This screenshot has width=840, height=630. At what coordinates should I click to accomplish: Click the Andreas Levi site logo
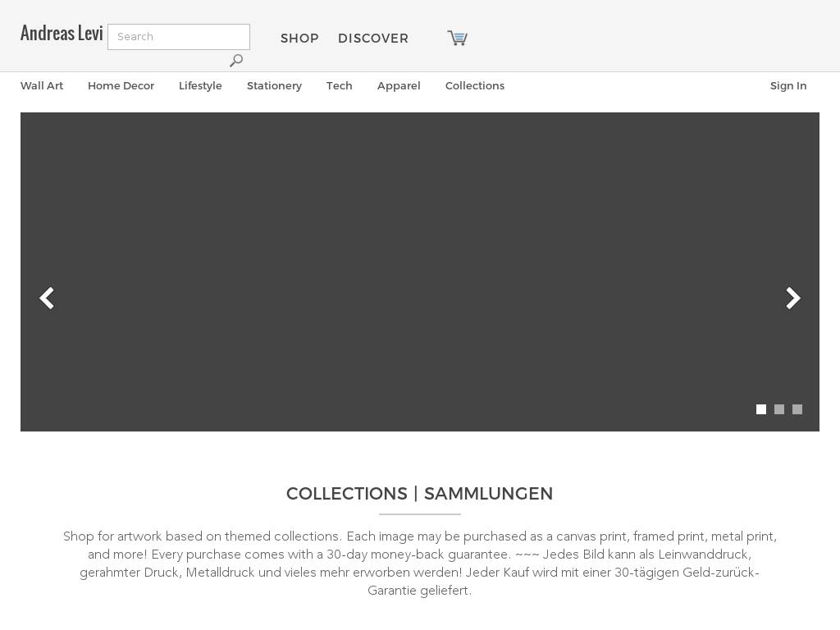[62, 33]
